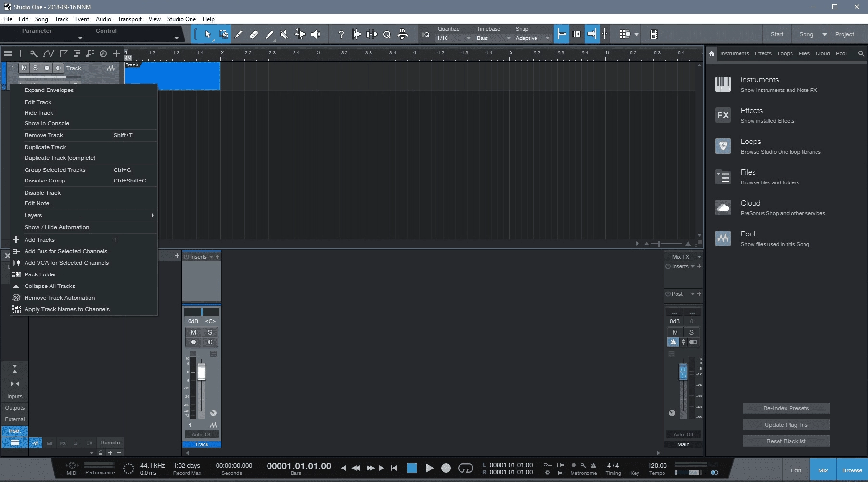Click Re-Index Presets button
This screenshot has width=868, height=482.
[786, 408]
